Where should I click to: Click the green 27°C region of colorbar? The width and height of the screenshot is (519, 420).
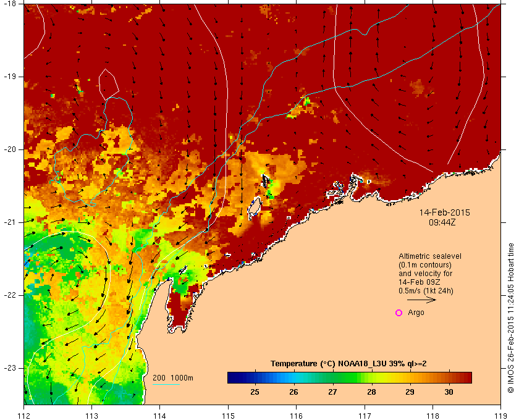click(332, 377)
